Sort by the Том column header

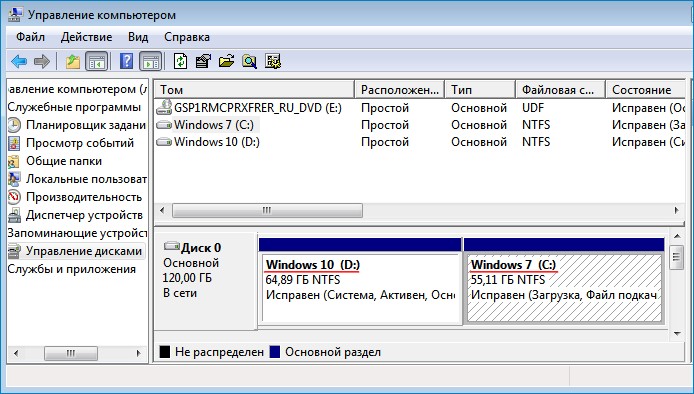coord(254,89)
